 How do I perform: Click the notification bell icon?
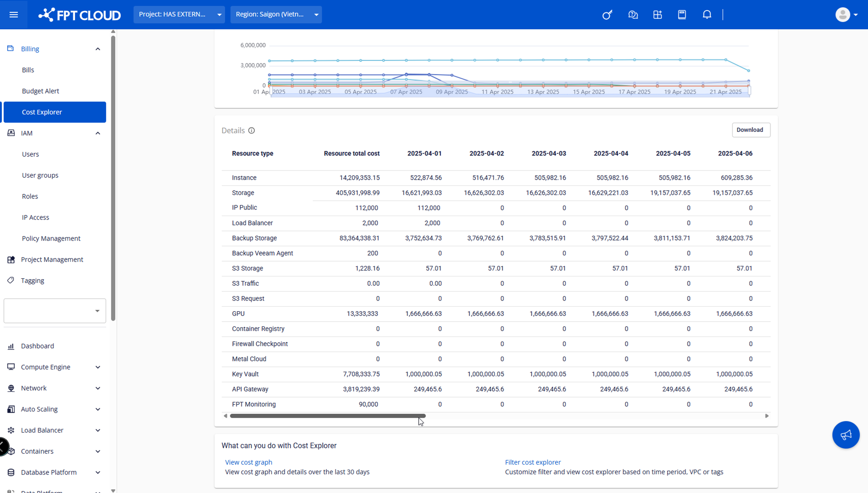click(706, 14)
